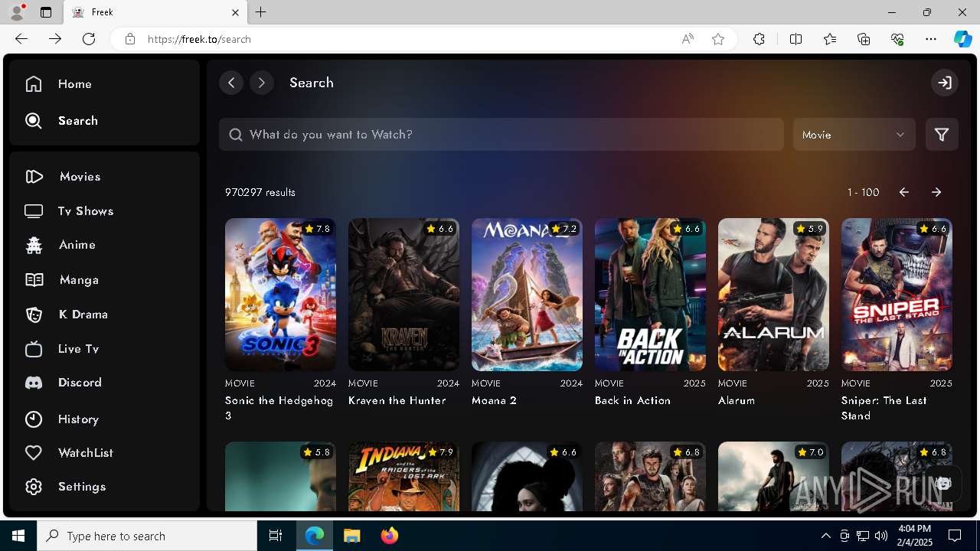The image size is (980, 551).
Task: Open the Manga section
Action: (x=61, y=280)
